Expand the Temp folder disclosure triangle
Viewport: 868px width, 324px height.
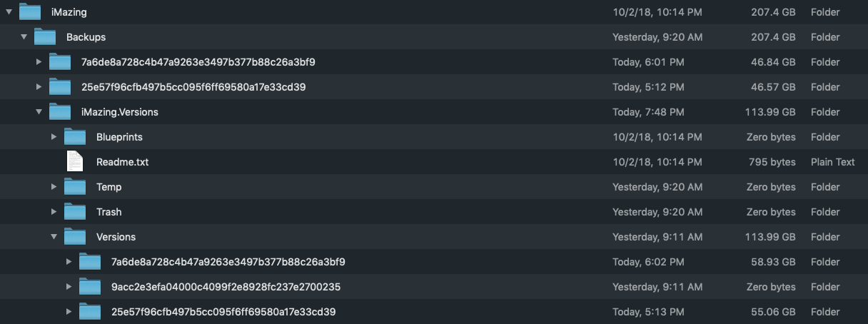point(54,187)
